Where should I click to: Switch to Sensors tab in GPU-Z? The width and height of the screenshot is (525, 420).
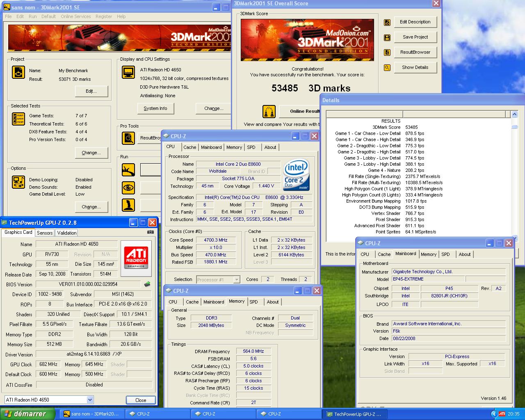point(45,233)
